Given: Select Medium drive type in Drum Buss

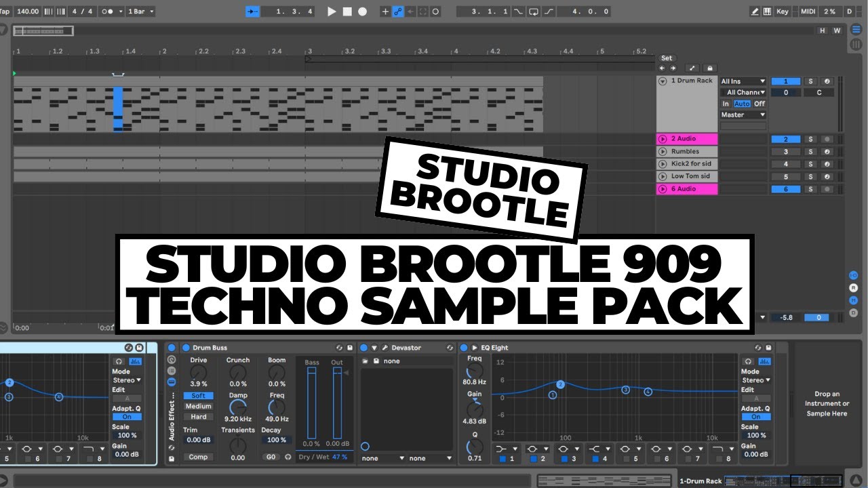Looking at the screenshot, I should click(x=198, y=407).
